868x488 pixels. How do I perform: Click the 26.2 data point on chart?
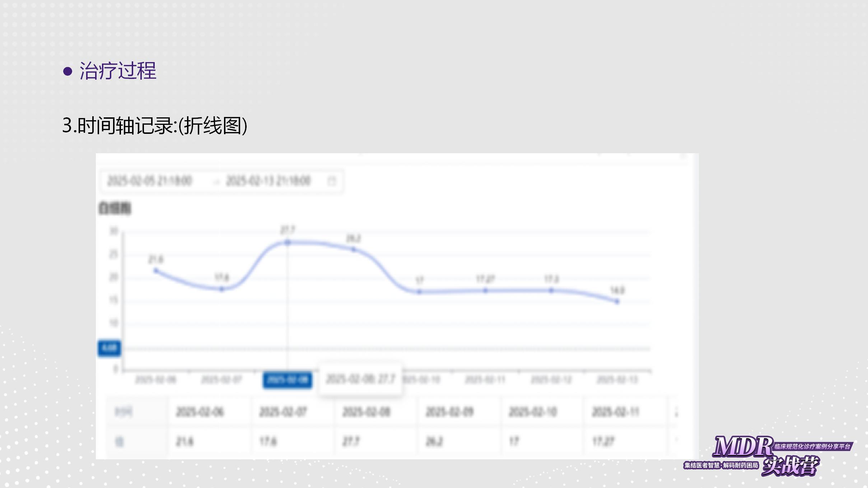354,249
